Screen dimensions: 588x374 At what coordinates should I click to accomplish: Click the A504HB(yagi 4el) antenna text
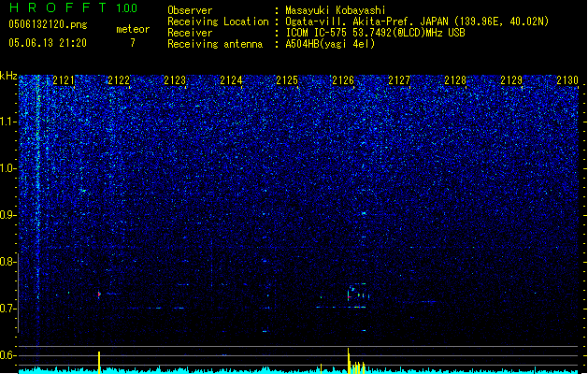click(x=330, y=44)
